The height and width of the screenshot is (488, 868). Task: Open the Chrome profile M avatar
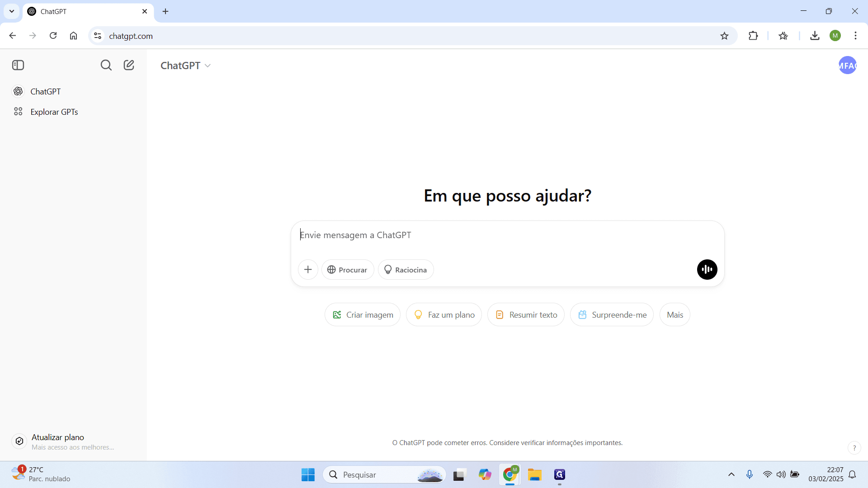tap(835, 36)
